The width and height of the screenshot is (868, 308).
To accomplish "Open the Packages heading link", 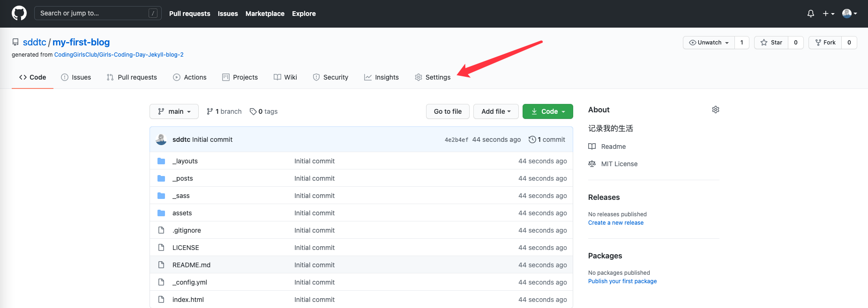I will [605, 256].
